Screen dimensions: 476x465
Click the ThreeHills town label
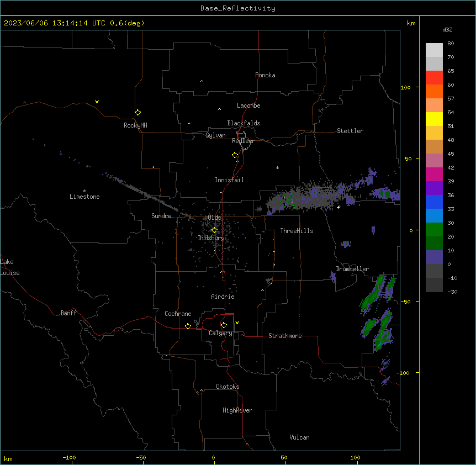(x=297, y=231)
